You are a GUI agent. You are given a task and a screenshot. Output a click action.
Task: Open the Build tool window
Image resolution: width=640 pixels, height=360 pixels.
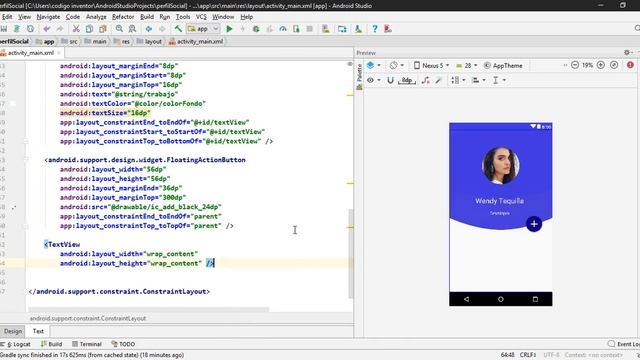pos(51,344)
